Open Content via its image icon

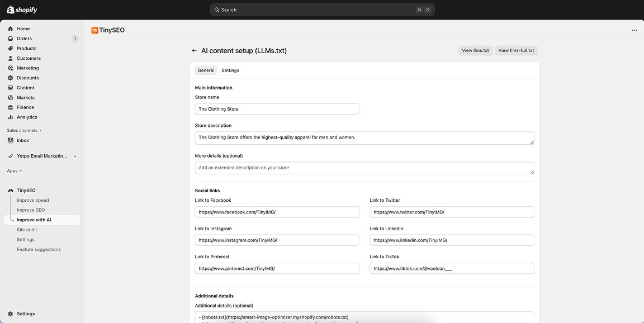[11, 88]
